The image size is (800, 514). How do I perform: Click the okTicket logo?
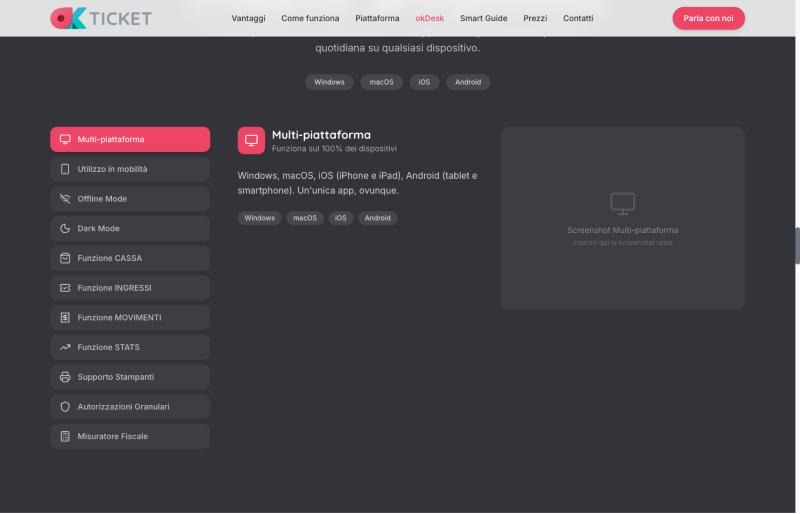pos(101,18)
